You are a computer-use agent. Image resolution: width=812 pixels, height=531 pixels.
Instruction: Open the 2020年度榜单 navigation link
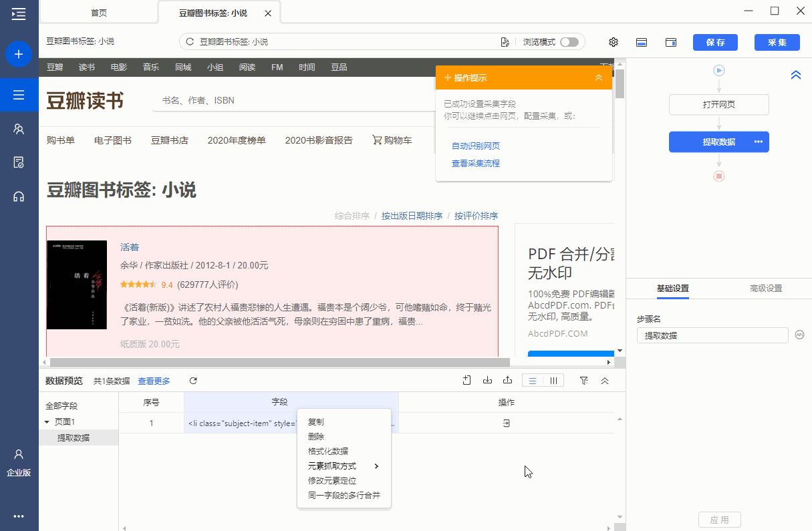[x=237, y=140]
